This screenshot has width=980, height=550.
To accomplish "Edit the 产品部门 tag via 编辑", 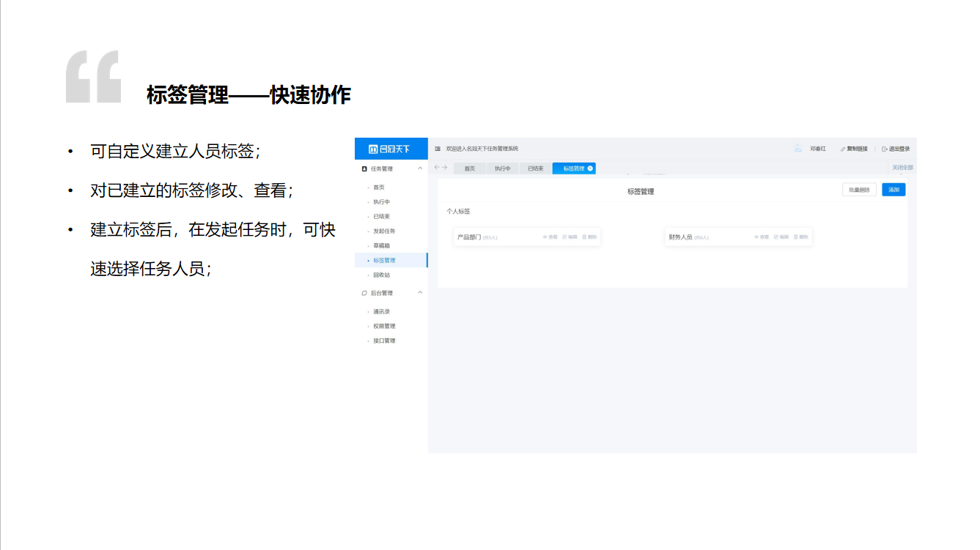I will [x=570, y=237].
